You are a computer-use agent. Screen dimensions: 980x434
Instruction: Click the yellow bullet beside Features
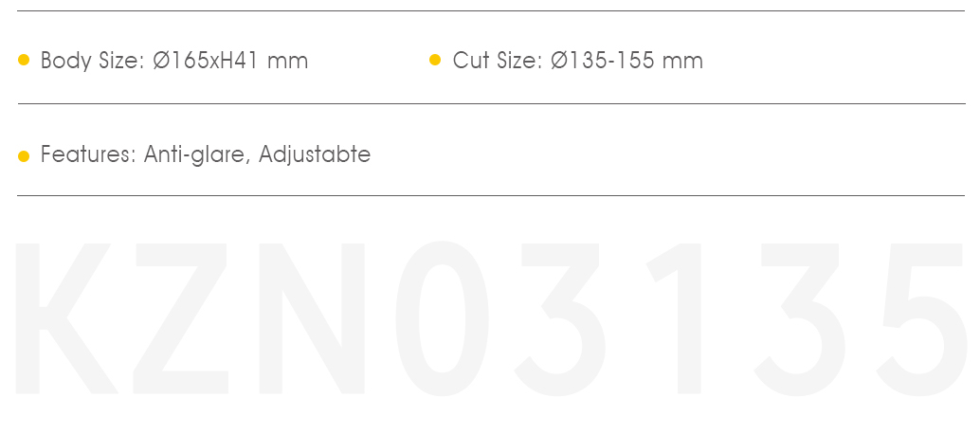24,156
